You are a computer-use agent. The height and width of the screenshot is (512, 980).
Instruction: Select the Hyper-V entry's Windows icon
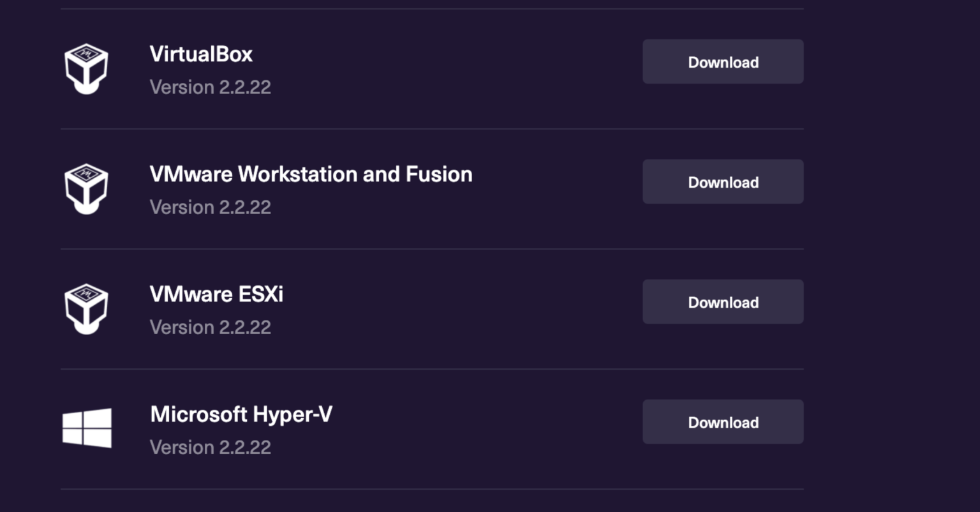pos(87,426)
